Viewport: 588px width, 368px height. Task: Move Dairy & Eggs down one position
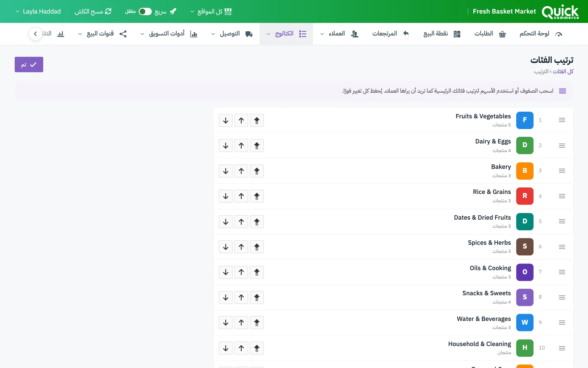(226, 145)
